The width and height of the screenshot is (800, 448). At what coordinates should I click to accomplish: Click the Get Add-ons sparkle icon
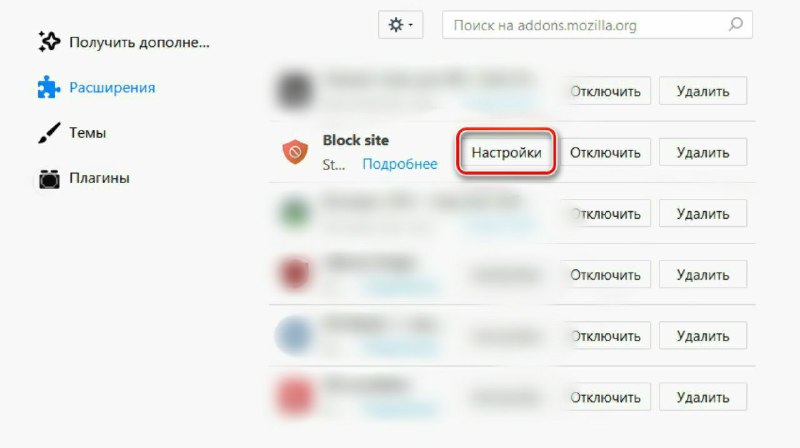coord(49,42)
